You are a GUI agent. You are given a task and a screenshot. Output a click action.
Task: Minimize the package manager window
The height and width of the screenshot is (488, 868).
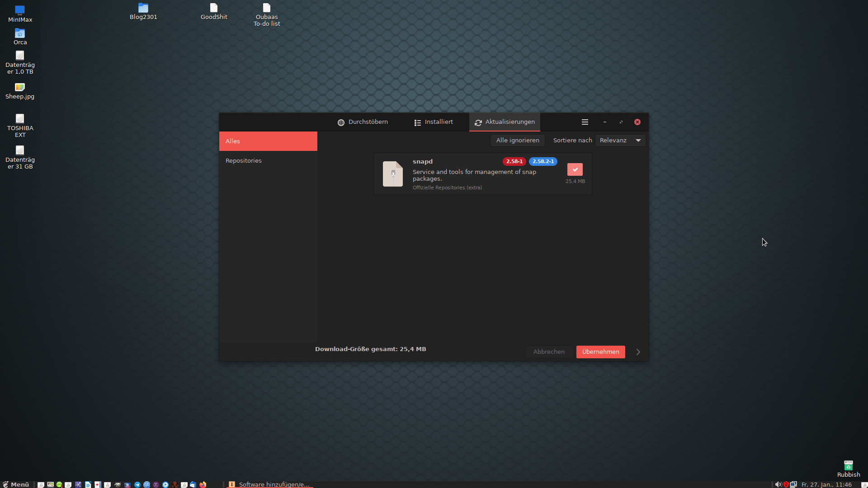pyautogui.click(x=604, y=122)
